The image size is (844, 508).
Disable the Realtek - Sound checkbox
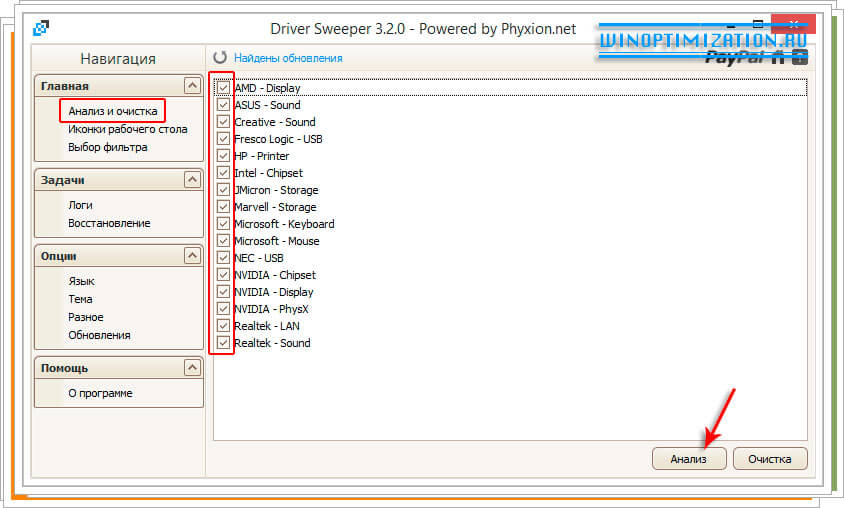(x=224, y=343)
